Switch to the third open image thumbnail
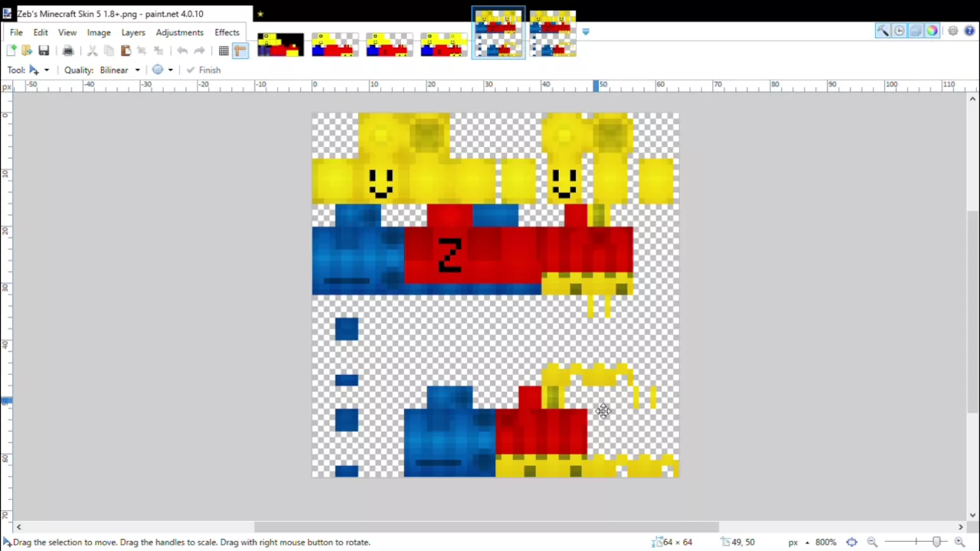This screenshot has height=551, width=980. click(389, 45)
